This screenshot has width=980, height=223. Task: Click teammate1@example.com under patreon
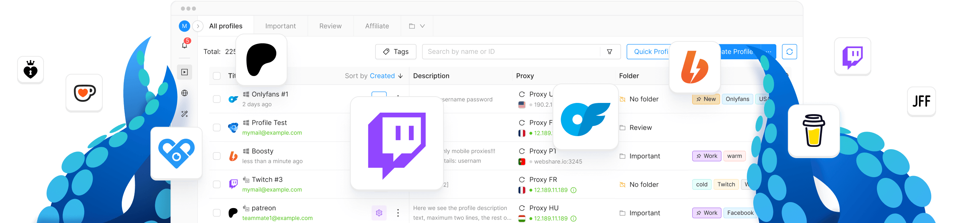[277, 218]
